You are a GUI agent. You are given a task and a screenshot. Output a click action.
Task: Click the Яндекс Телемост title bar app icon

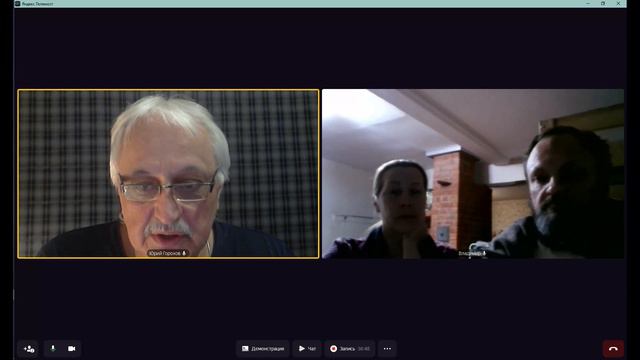point(18,3)
